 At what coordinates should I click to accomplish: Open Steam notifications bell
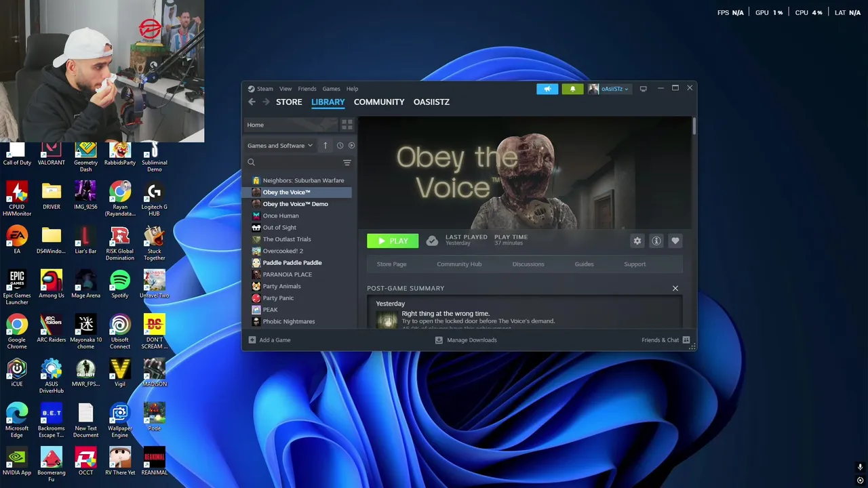(572, 89)
